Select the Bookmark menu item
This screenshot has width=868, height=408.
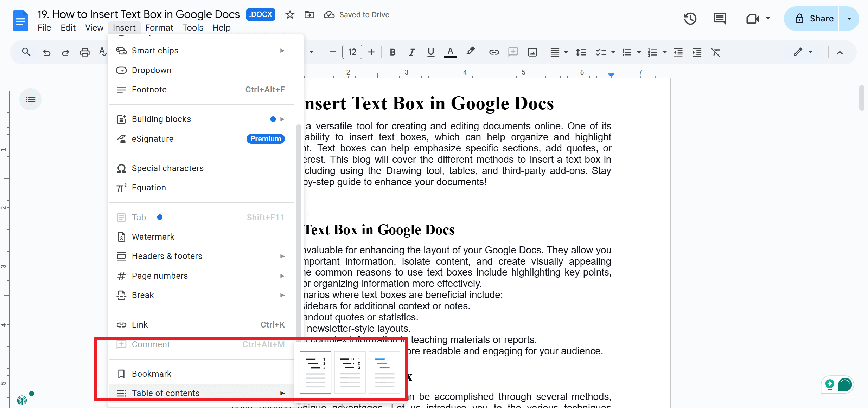151,374
